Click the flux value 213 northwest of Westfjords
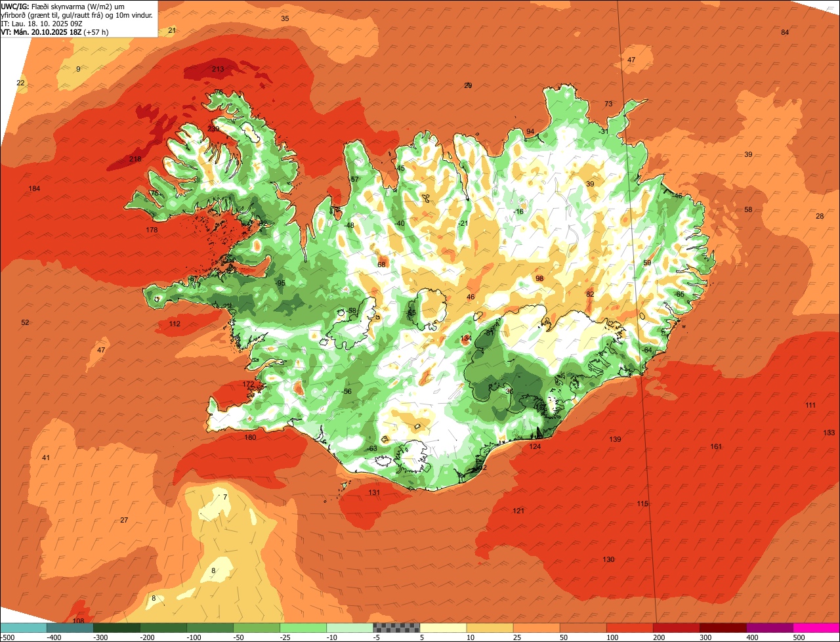 tap(218, 69)
